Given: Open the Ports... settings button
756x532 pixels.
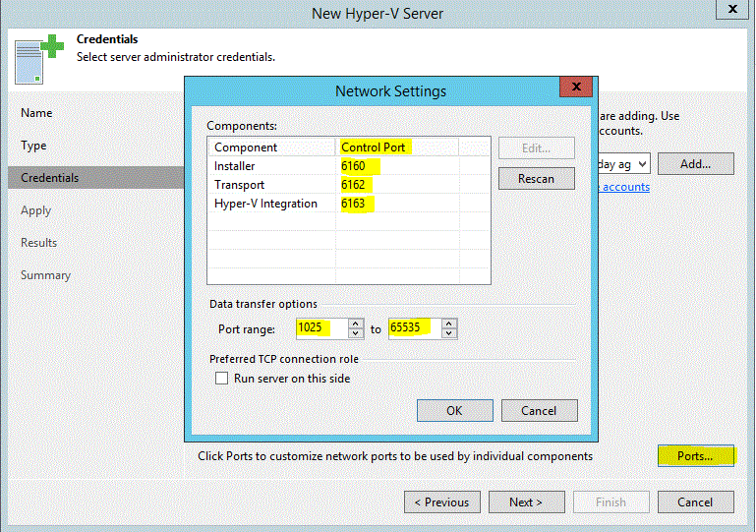Looking at the screenshot, I should [x=695, y=456].
